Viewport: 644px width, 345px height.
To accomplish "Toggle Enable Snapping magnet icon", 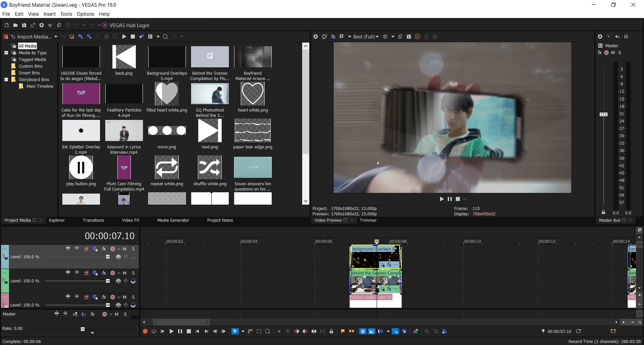I will [363, 331].
